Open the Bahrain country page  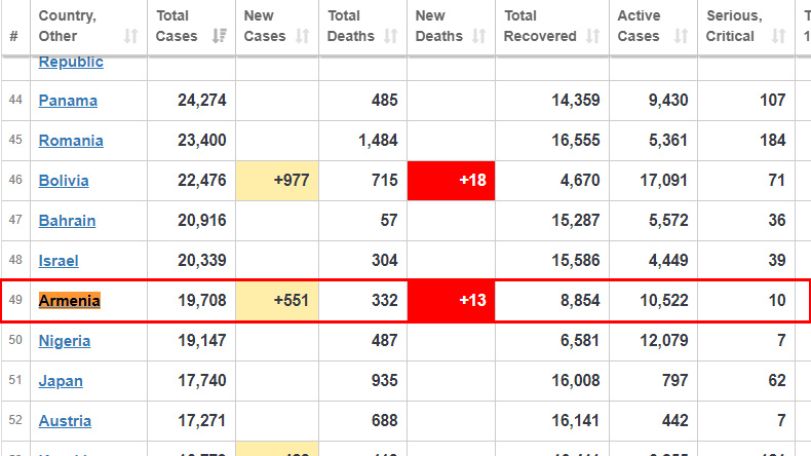[67, 221]
